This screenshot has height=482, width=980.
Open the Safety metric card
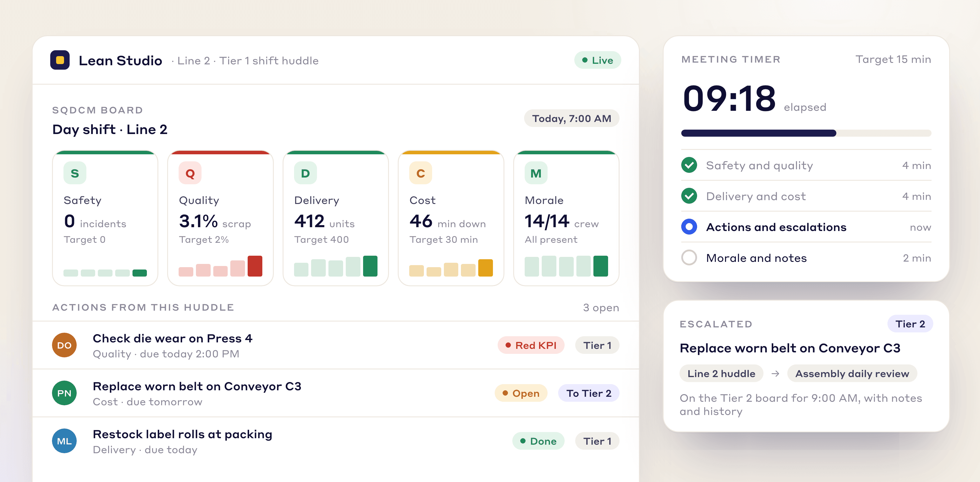(105, 218)
